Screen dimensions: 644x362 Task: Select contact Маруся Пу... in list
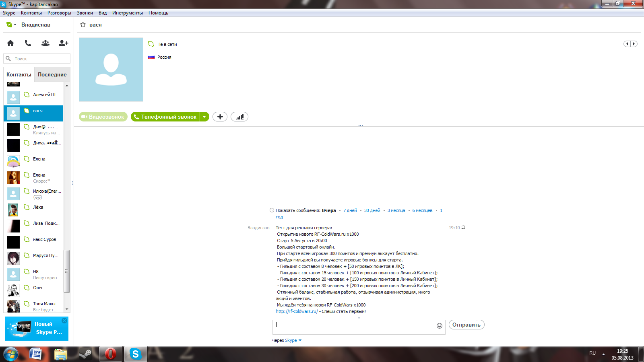[x=33, y=258]
